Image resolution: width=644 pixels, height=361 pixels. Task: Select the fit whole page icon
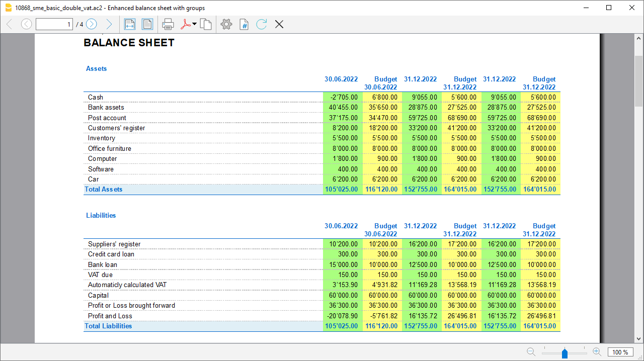tap(147, 24)
